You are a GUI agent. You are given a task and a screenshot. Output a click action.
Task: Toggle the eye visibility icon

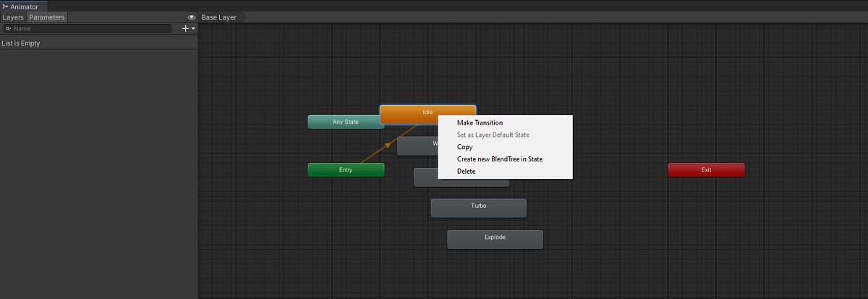point(192,17)
